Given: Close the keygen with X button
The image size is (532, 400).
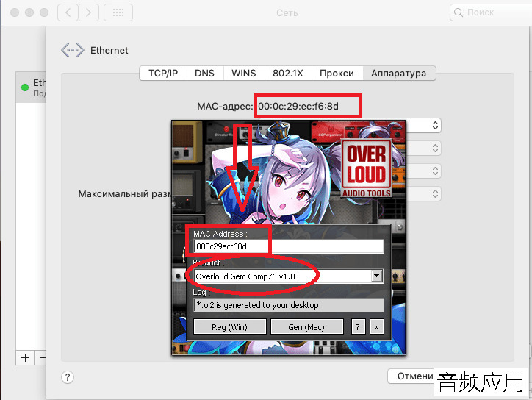Looking at the screenshot, I should [x=377, y=327].
